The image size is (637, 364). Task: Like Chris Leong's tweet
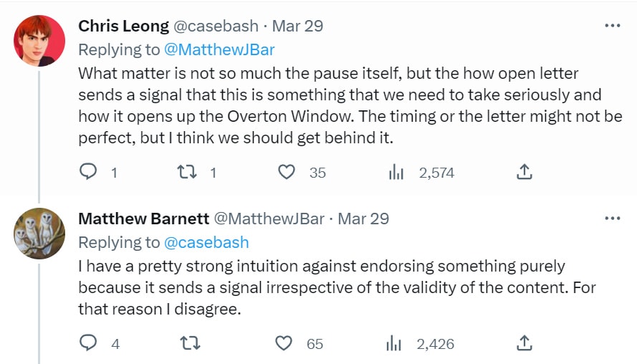[x=287, y=172]
